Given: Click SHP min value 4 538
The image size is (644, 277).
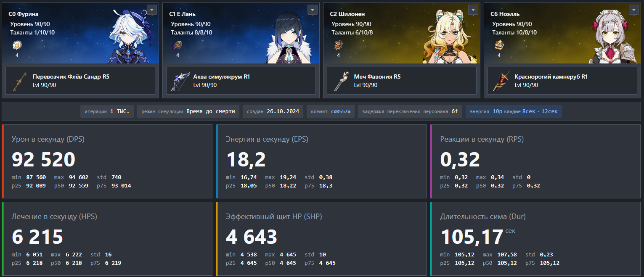Looking at the screenshot, I should coord(249,255).
